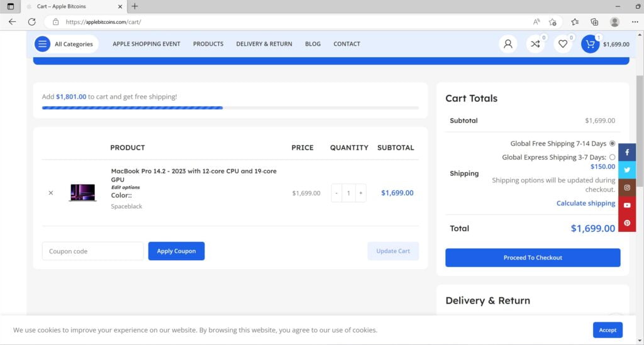Click the Spaceblack color value
This screenshot has width=644, height=345.
[x=126, y=206]
